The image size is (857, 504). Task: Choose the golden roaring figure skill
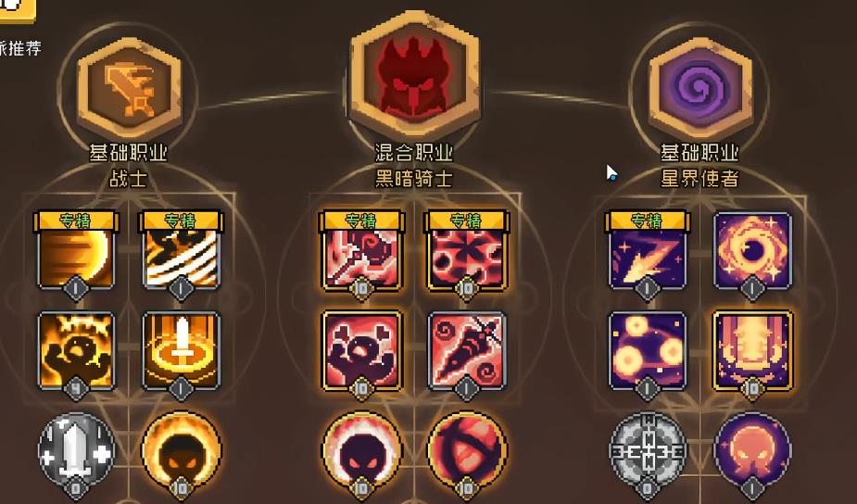[x=76, y=351]
